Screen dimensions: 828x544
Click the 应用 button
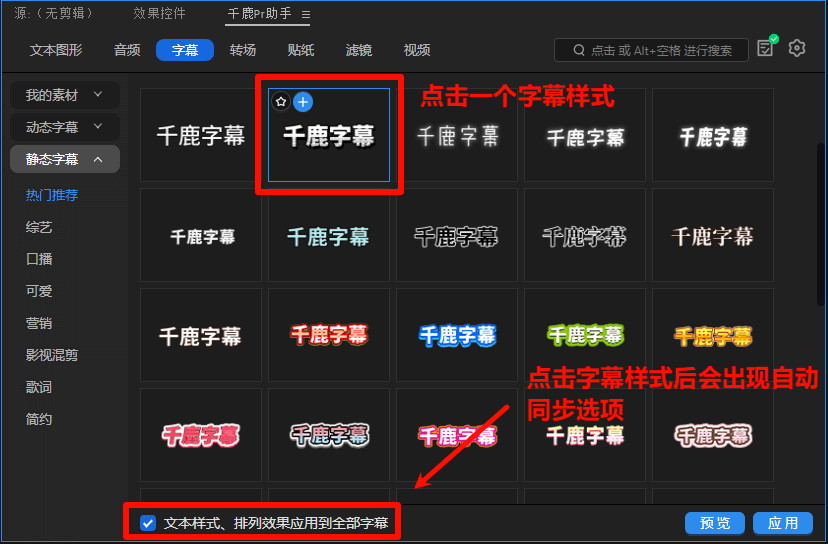point(783,523)
